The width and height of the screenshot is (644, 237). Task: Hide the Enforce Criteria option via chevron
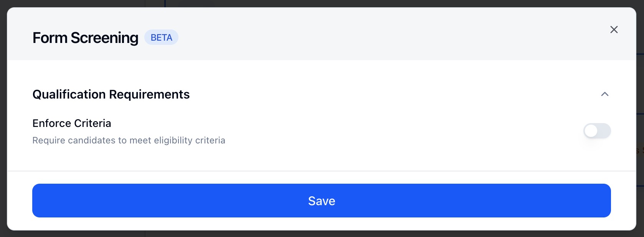(604, 94)
